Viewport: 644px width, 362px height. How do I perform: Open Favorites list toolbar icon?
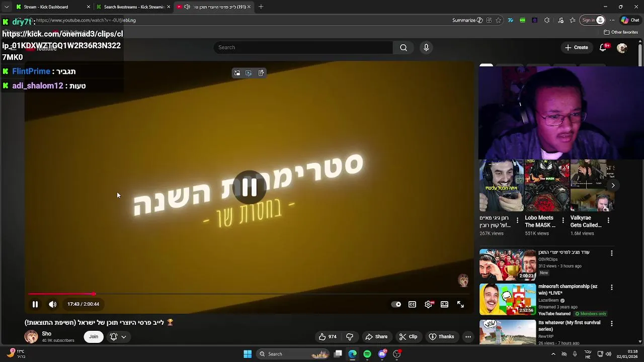[x=573, y=20]
